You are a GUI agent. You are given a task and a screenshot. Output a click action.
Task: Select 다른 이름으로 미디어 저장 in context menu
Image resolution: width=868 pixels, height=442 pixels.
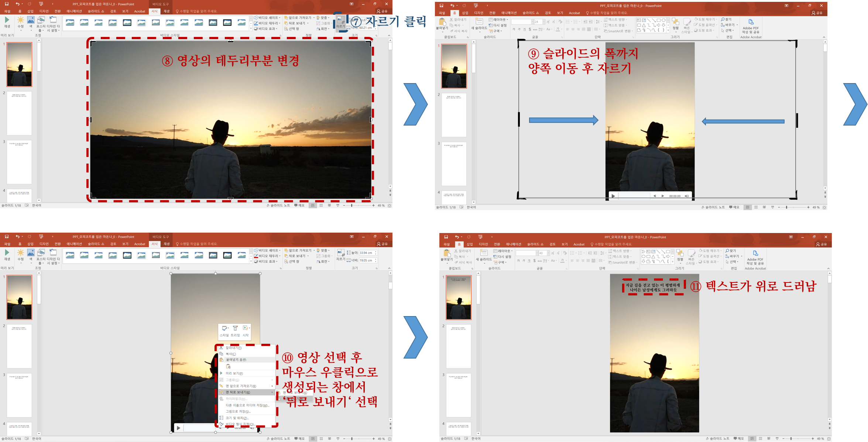246,405
